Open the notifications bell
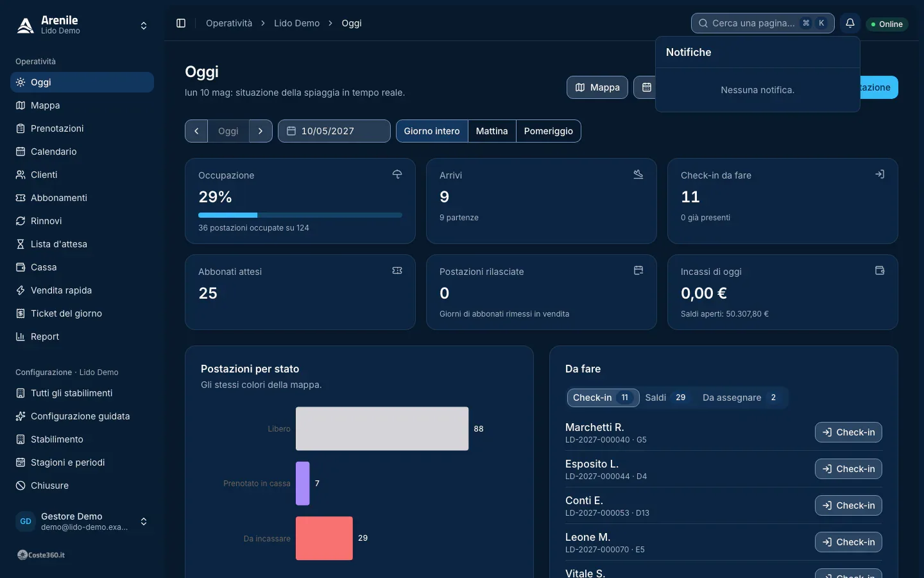The image size is (924, 578). coord(850,23)
